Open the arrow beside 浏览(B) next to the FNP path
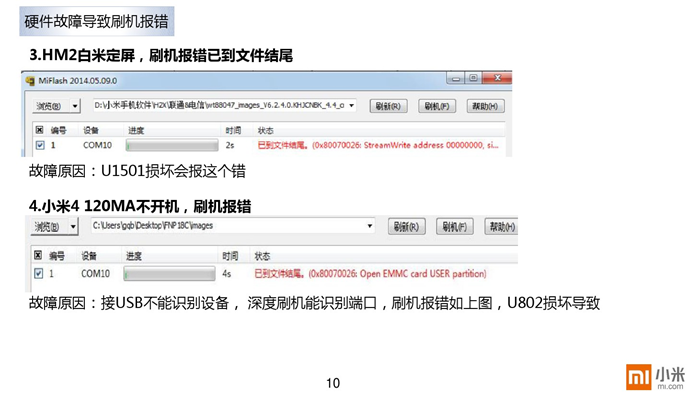The height and width of the screenshot is (397, 692). [73, 227]
